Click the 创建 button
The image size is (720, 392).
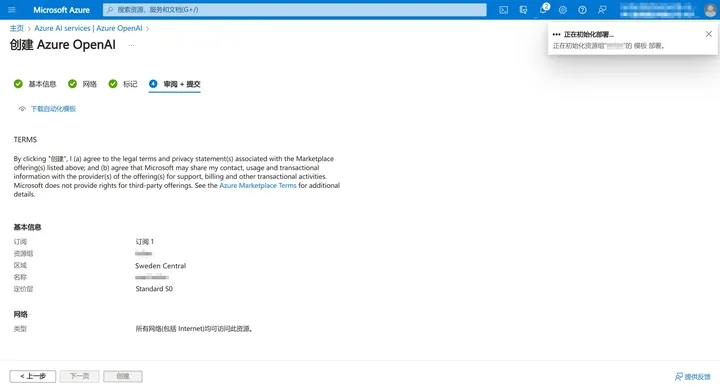click(x=123, y=376)
